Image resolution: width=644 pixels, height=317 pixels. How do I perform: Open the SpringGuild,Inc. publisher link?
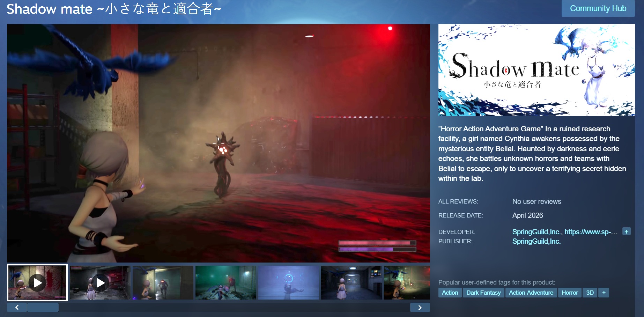536,241
